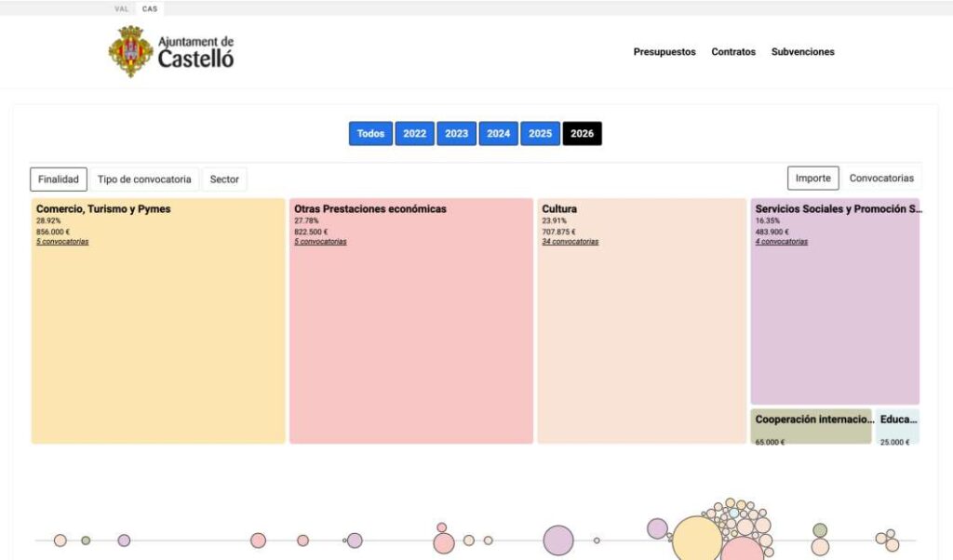The image size is (953, 560).
Task: Open 5 convocatorias link under Otras Prestaciones
Action: [320, 242]
